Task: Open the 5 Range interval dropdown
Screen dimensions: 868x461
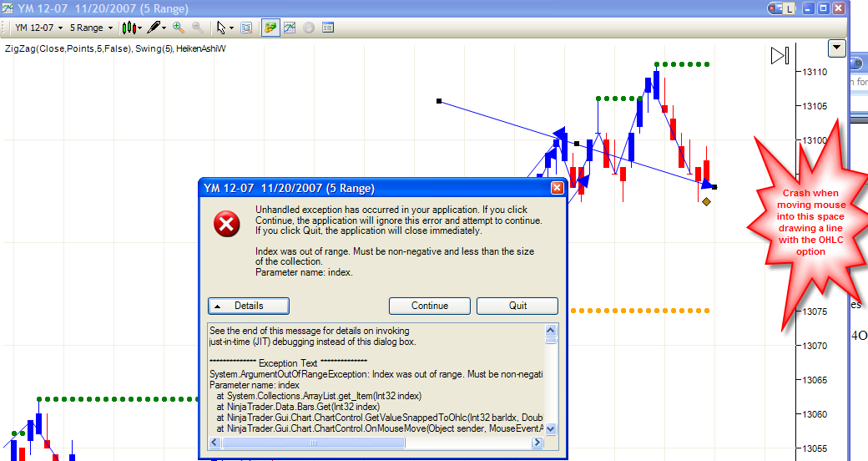Action: [x=91, y=28]
